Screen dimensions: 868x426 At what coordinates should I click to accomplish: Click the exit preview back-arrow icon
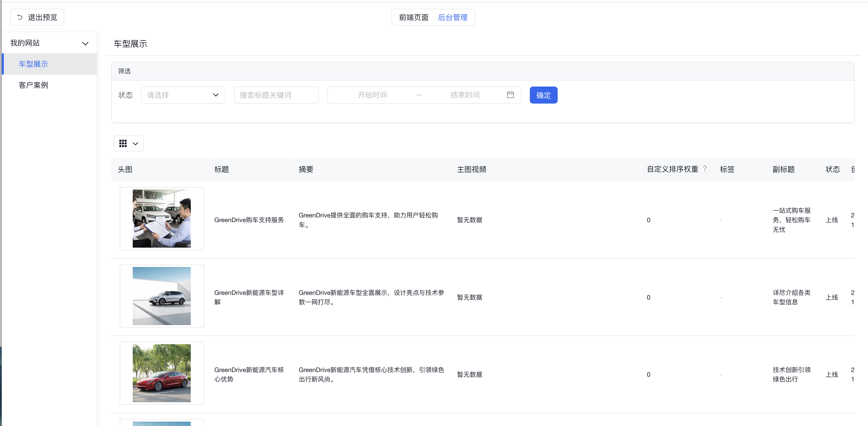coord(20,17)
